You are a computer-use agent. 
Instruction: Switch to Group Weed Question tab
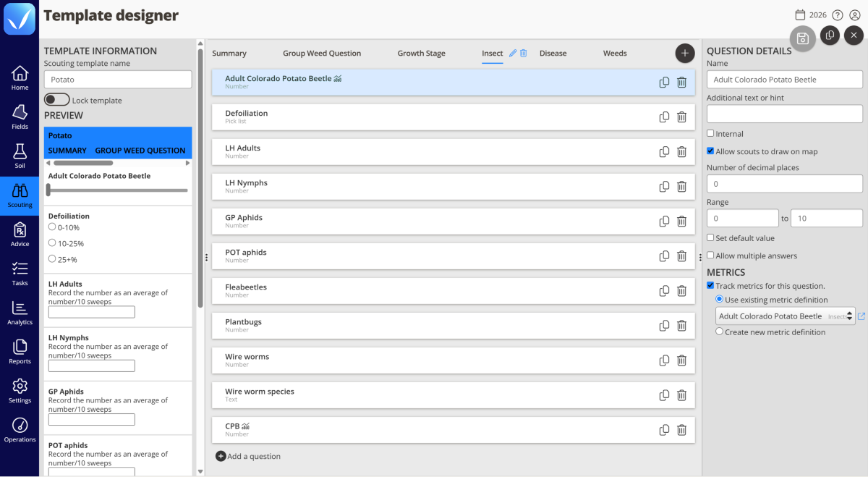point(322,54)
